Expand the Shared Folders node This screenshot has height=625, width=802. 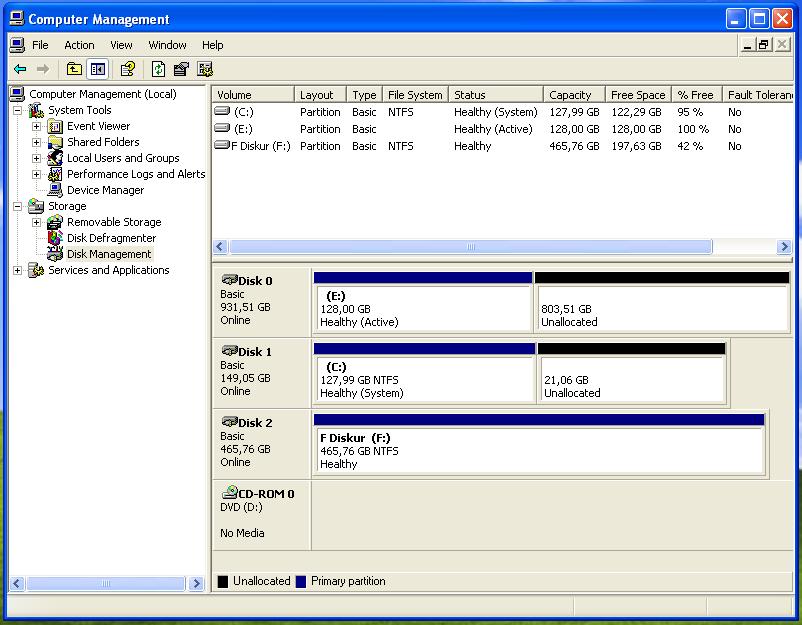pyautogui.click(x=37, y=143)
